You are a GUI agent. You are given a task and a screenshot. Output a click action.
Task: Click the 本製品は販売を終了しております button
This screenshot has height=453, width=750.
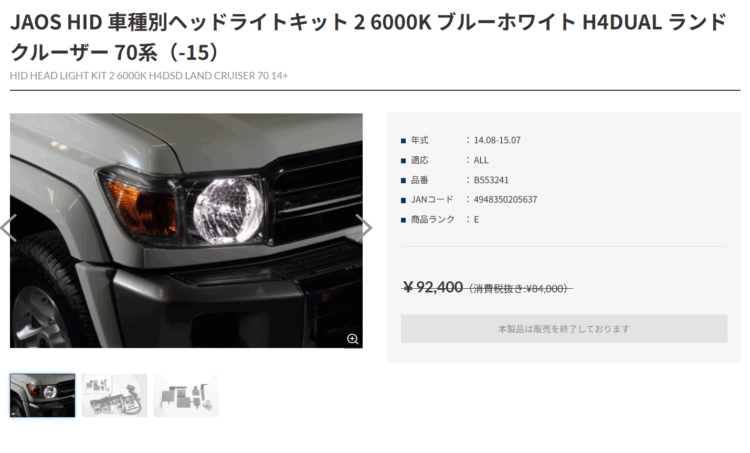564,329
